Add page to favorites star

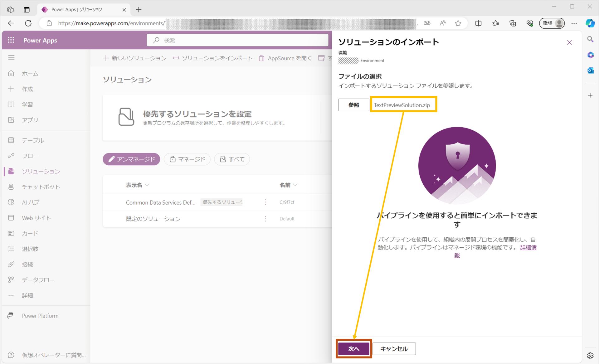point(458,23)
